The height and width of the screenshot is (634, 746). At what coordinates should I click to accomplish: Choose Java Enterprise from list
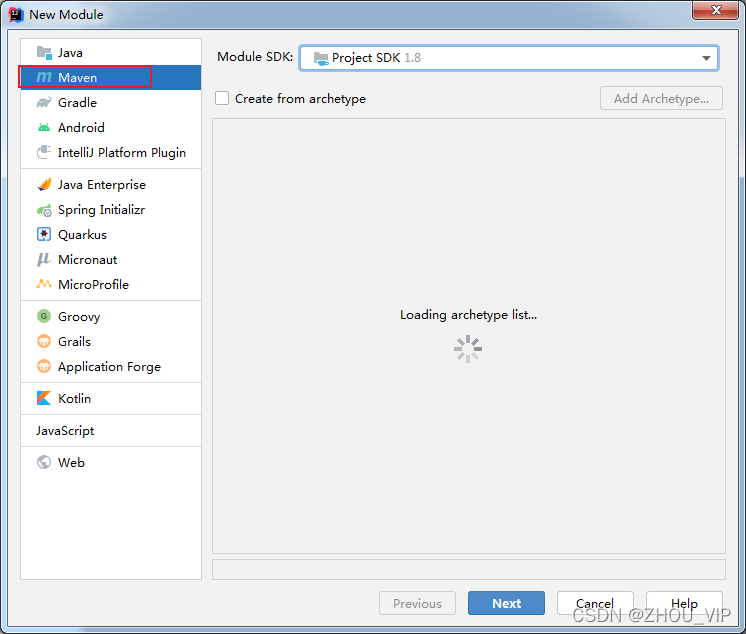click(x=111, y=185)
